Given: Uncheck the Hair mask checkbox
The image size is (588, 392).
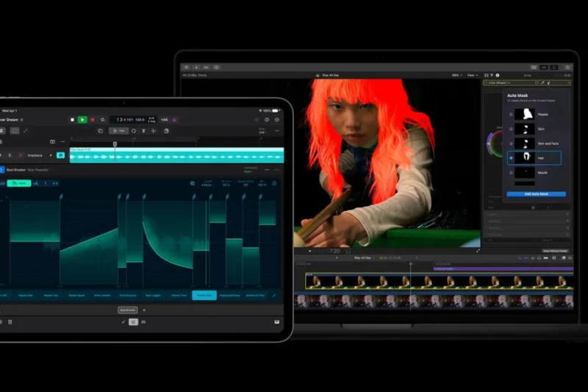Looking at the screenshot, I should tap(511, 158).
